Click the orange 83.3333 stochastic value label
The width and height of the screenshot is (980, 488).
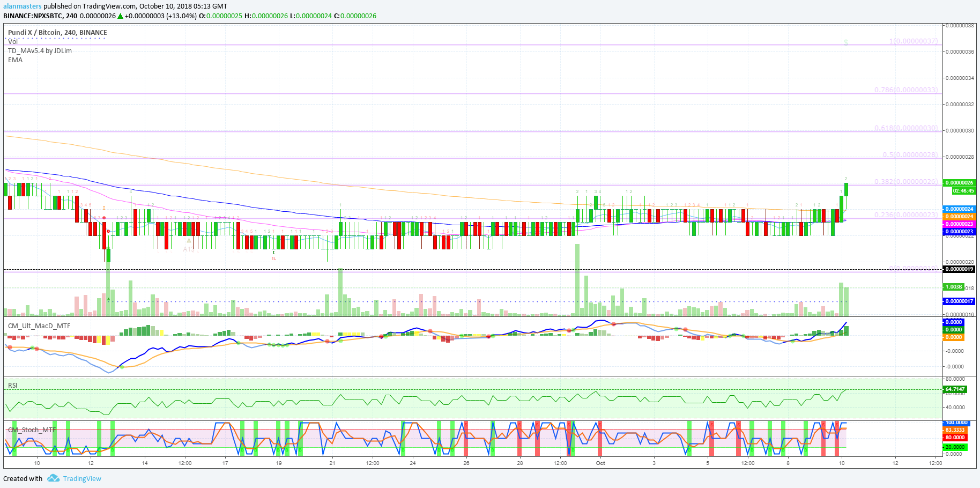(x=955, y=430)
